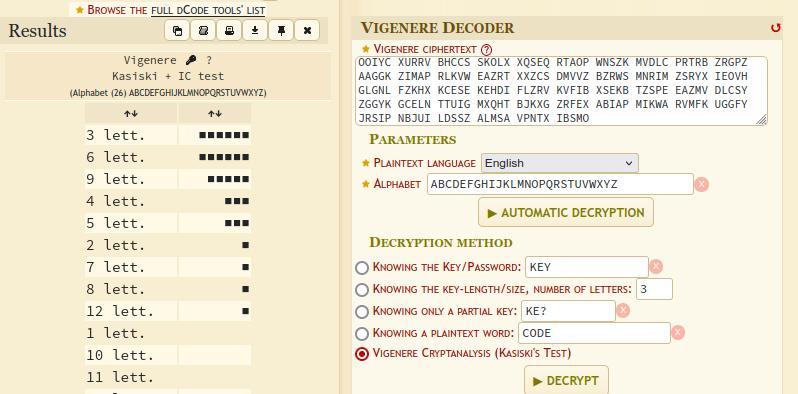Viewport: 798px width, 394px height.
Task: Select the '10 lett.' result row
Action: [168, 355]
